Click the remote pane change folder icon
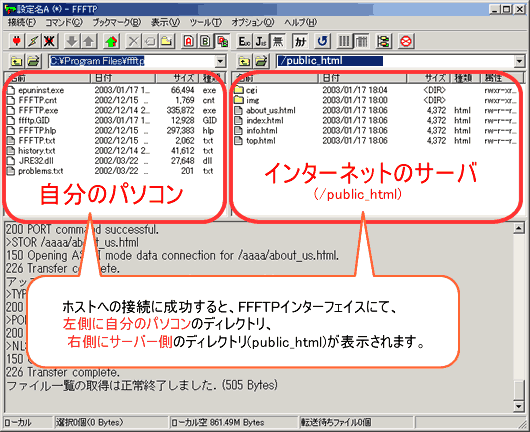Image resolution: width=530 pixels, height=432 pixels. click(x=261, y=61)
